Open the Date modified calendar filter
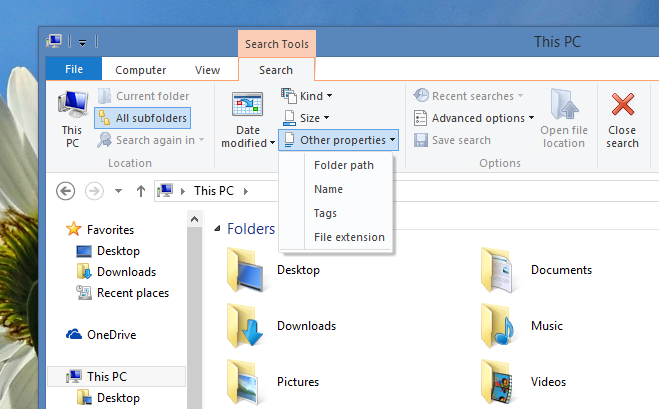The image size is (659, 409). tap(248, 104)
